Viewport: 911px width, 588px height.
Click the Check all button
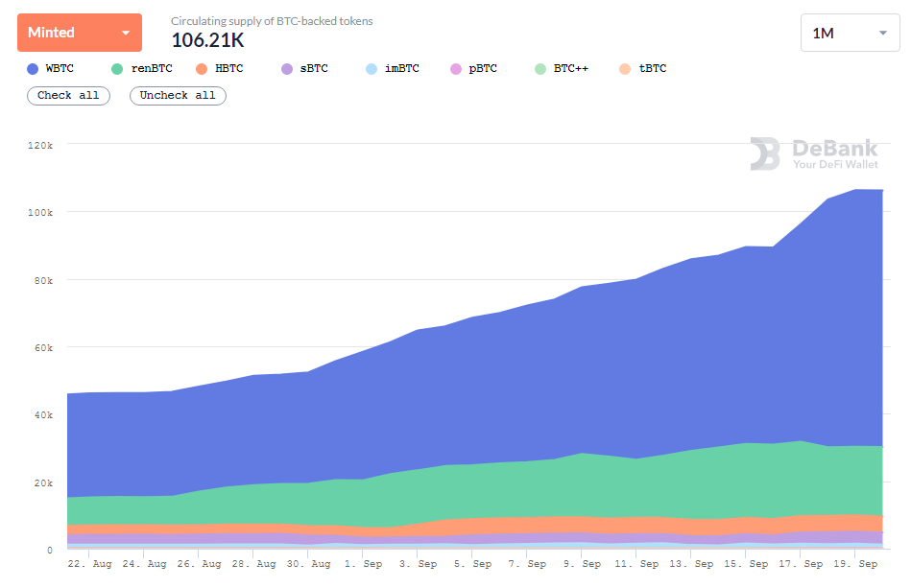coord(68,96)
